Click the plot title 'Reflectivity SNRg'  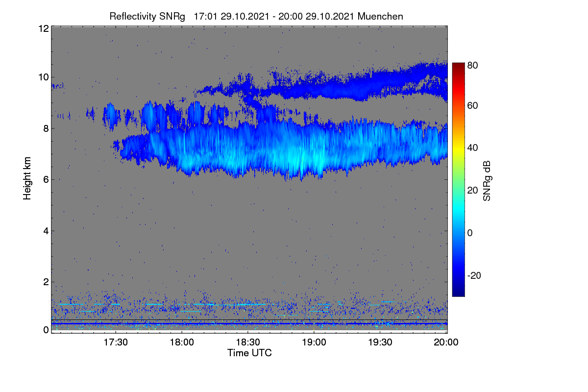(147, 16)
